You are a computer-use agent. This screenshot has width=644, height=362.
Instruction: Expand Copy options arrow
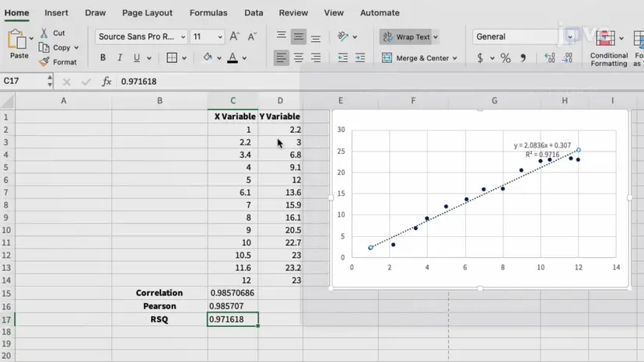[76, 47]
